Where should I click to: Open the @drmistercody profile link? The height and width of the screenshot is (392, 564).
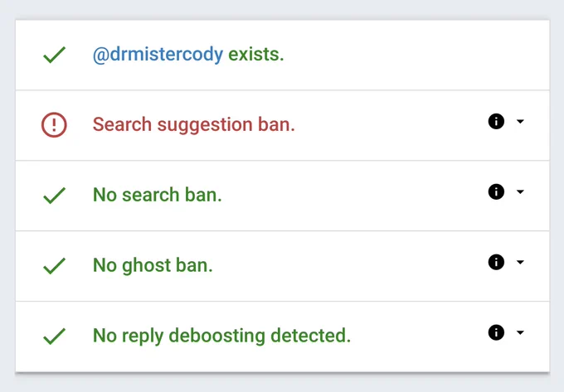[x=158, y=55]
